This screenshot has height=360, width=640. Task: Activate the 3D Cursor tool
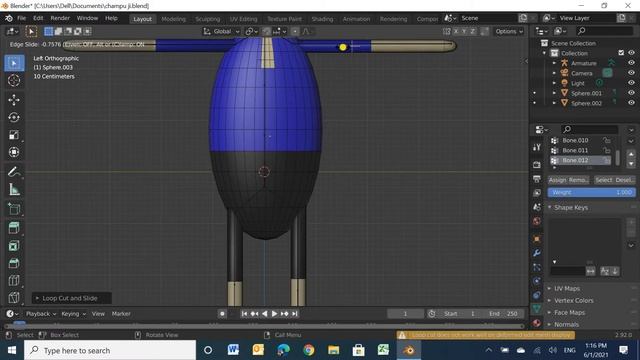click(x=14, y=80)
